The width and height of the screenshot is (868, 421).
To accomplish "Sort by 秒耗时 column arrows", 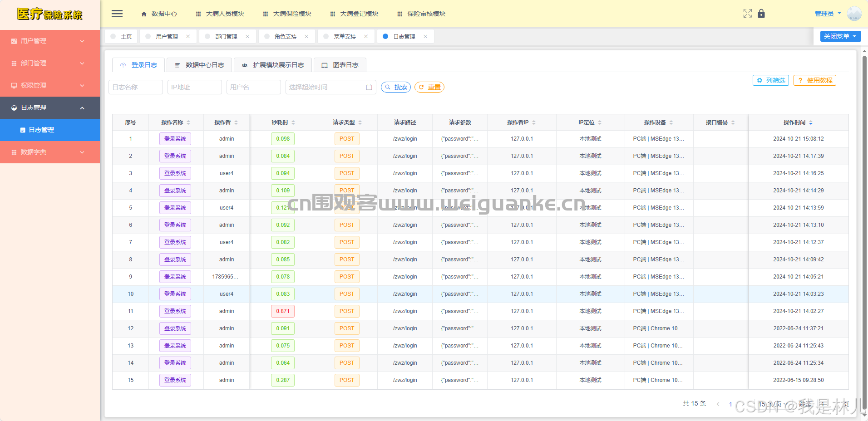I will point(293,122).
